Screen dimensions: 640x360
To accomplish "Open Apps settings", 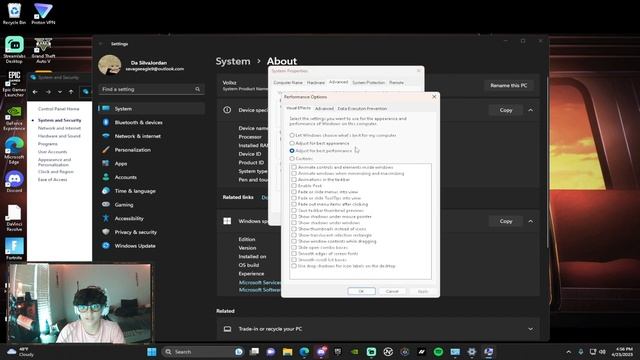I will pos(151,163).
